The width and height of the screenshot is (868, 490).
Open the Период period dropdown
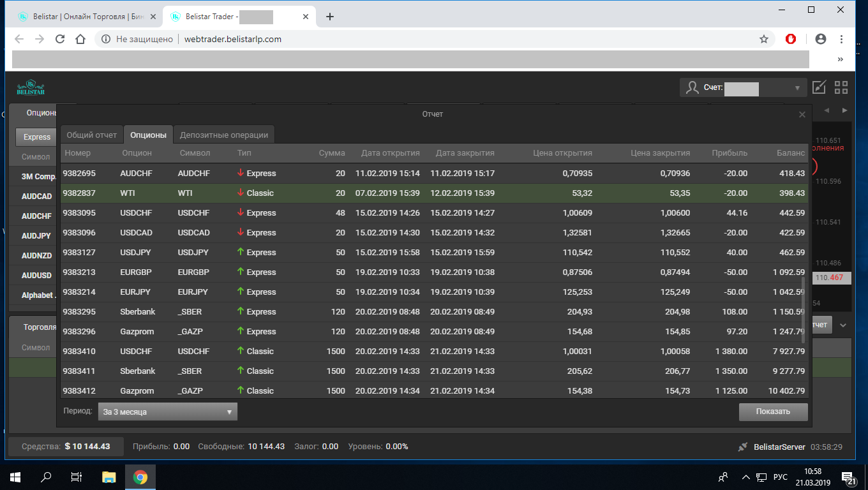click(167, 412)
